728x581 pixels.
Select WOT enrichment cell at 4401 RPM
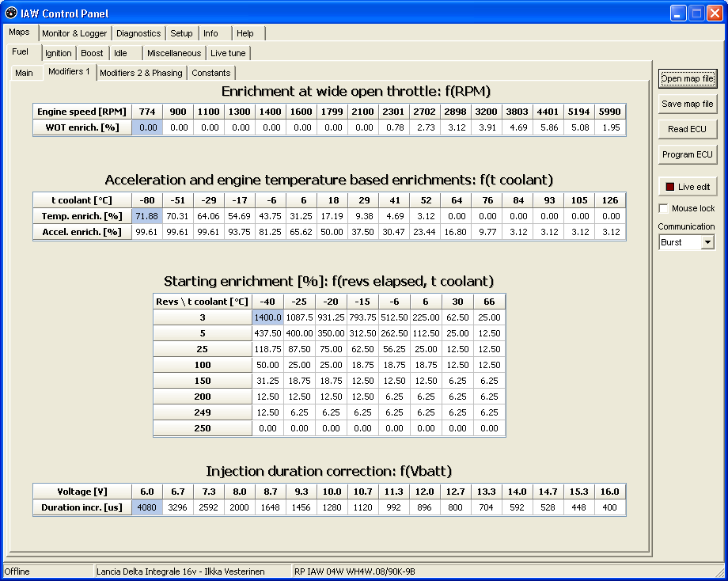549,127
